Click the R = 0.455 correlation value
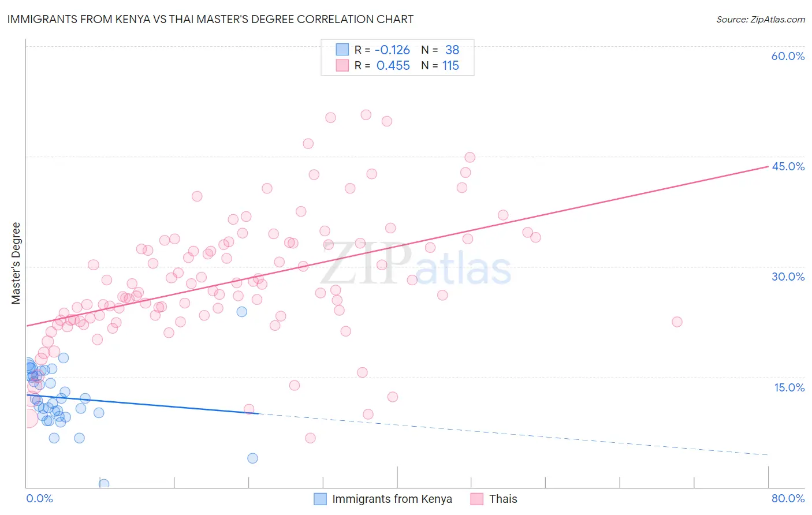Screen dimensions: 812x515 pos(382,65)
